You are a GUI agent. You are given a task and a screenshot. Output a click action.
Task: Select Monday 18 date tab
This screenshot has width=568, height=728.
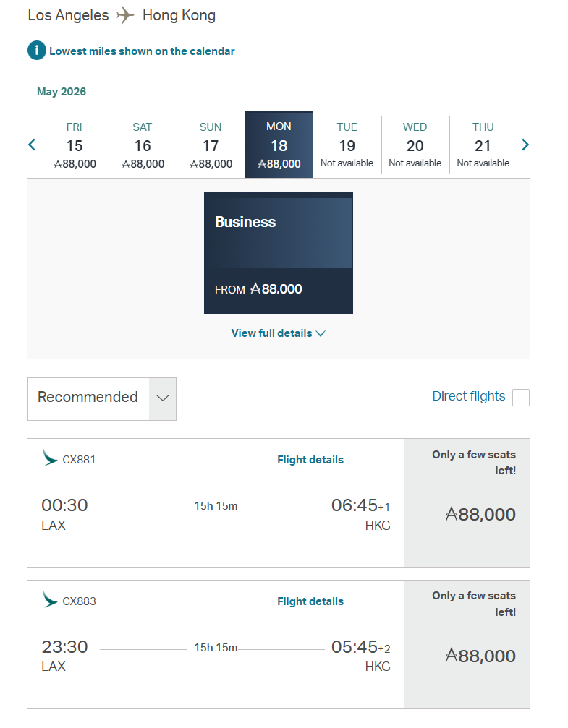[279, 145]
